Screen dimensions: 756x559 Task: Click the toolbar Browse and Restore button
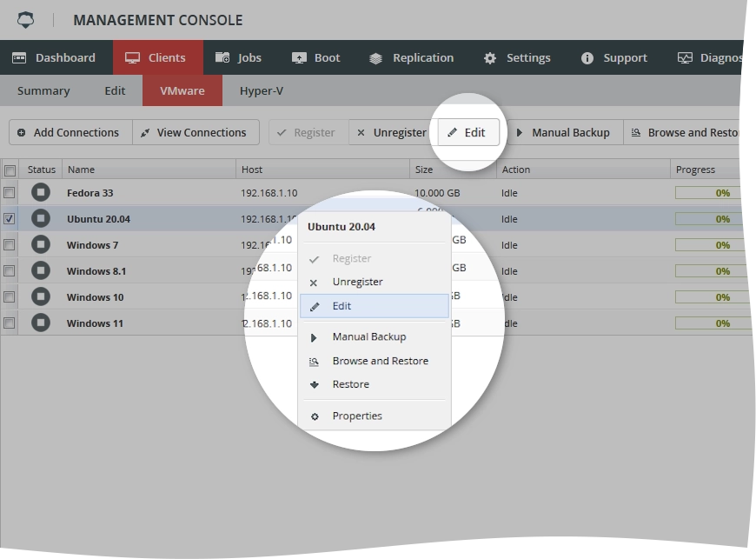point(681,132)
